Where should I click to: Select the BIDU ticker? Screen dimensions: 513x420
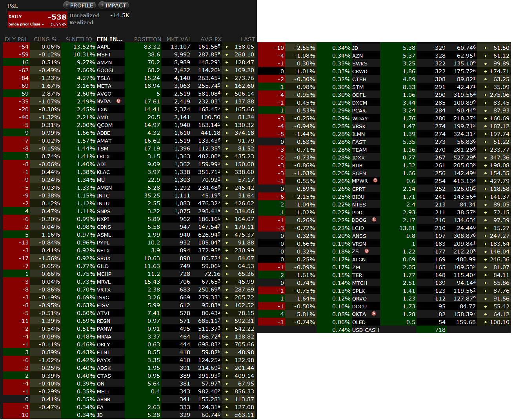click(358, 197)
